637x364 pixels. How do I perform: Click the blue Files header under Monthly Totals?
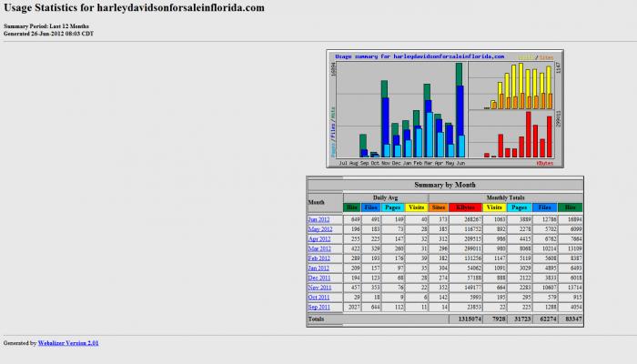(x=545, y=207)
